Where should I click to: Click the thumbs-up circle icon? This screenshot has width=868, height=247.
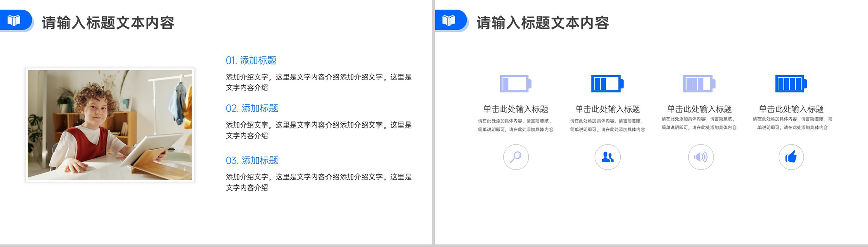coord(791,157)
